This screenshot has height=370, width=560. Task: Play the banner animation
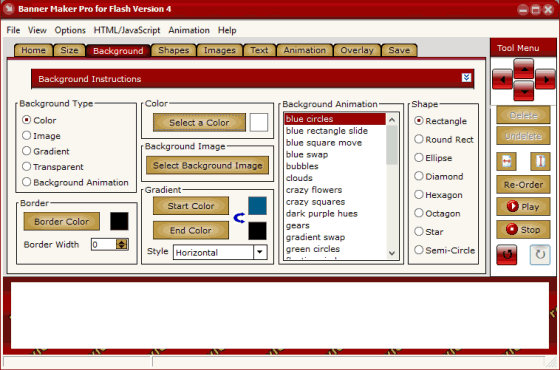pos(523,206)
